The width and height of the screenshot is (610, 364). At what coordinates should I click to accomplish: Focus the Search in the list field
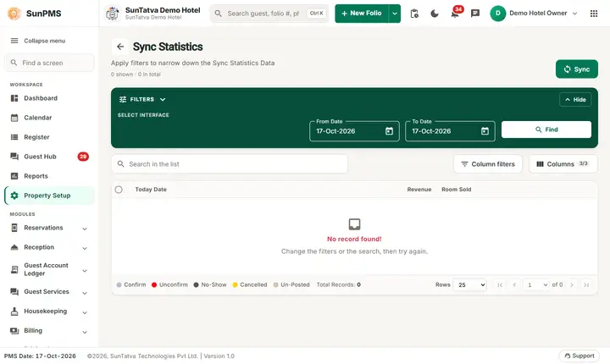pyautogui.click(x=230, y=164)
